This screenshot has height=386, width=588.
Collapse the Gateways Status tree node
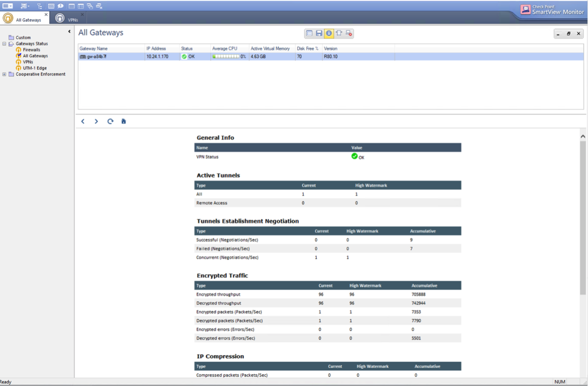pyautogui.click(x=4, y=44)
